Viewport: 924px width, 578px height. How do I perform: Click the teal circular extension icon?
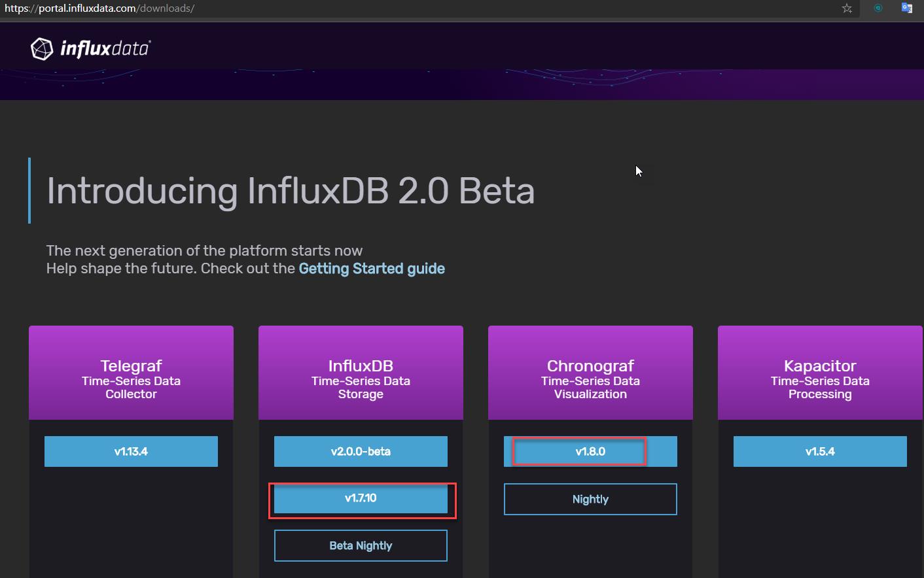pyautogui.click(x=878, y=8)
